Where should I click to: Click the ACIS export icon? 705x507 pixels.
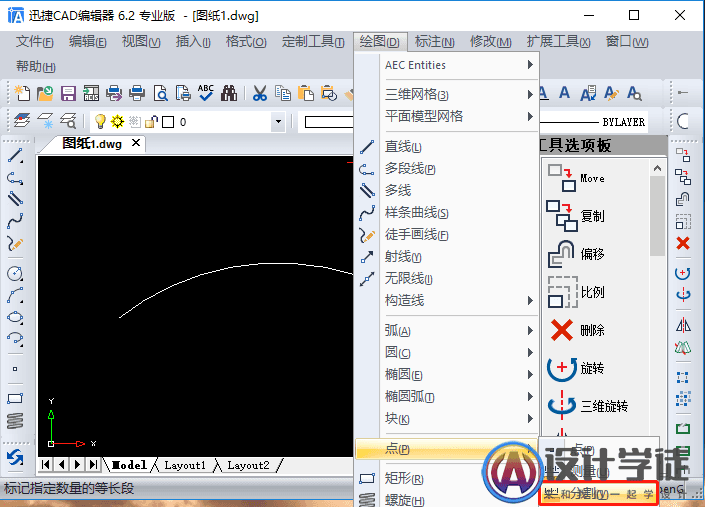[x=91, y=93]
